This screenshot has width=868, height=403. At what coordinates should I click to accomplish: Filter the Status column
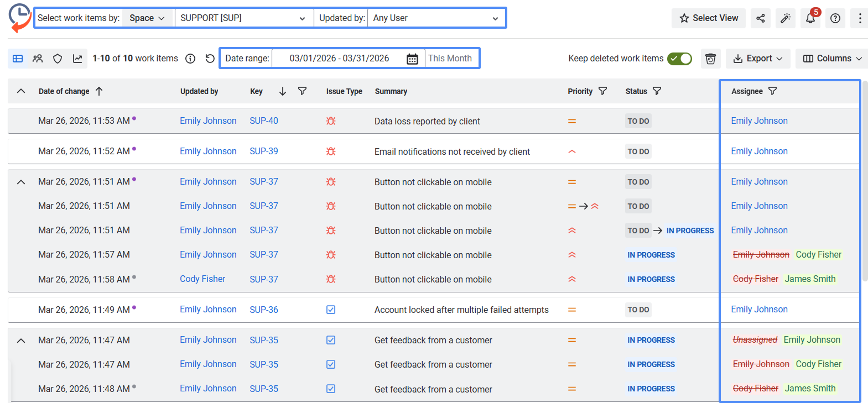pyautogui.click(x=657, y=91)
